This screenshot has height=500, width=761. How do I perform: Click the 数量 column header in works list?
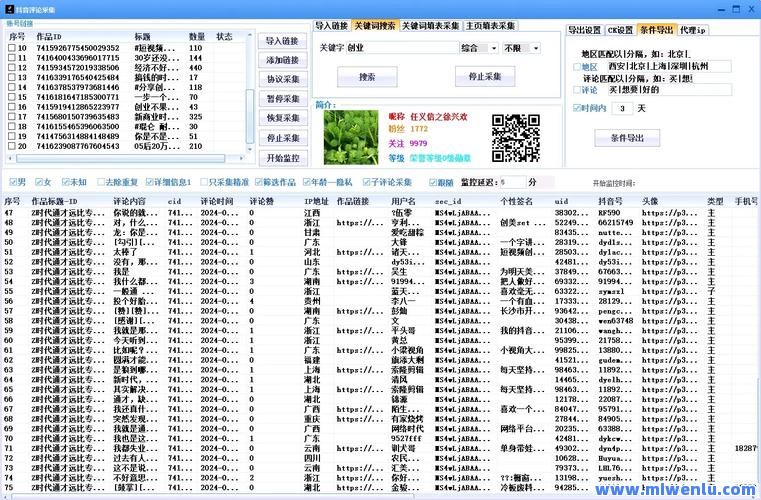[x=197, y=36]
